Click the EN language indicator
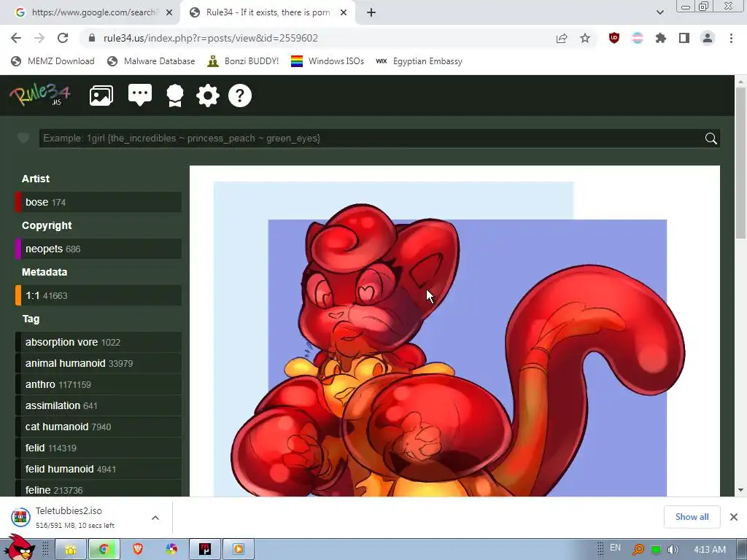This screenshot has width=747, height=560. tap(615, 548)
